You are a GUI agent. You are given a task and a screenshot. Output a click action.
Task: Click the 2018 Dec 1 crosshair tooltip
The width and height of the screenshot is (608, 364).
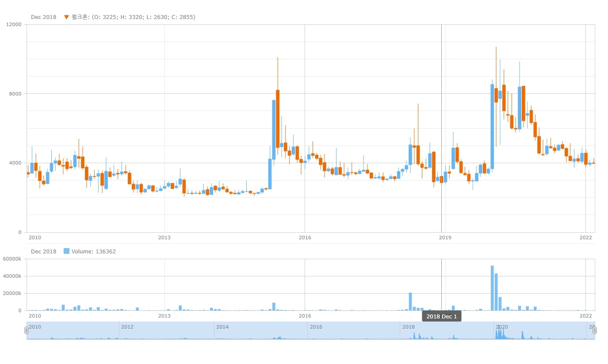click(441, 316)
